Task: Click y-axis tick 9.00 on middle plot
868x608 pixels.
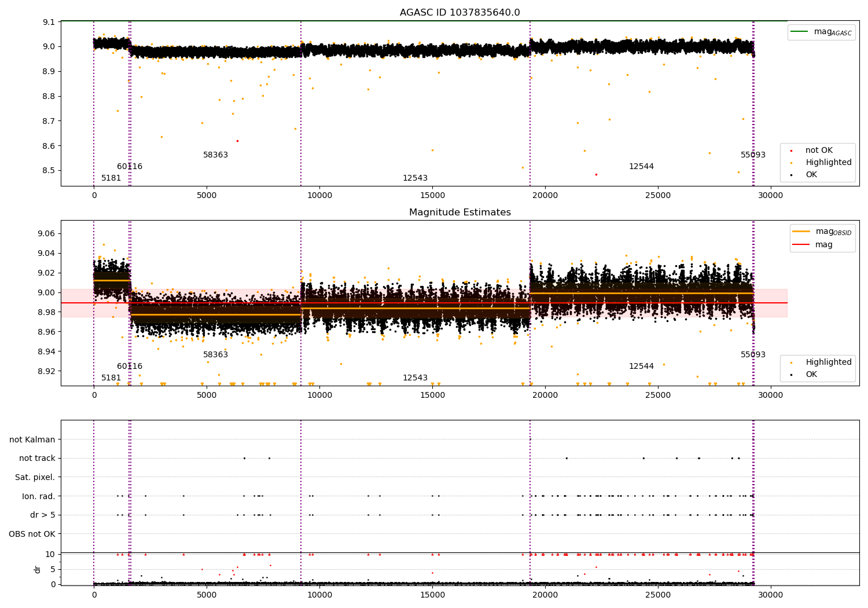Action: (x=46, y=293)
